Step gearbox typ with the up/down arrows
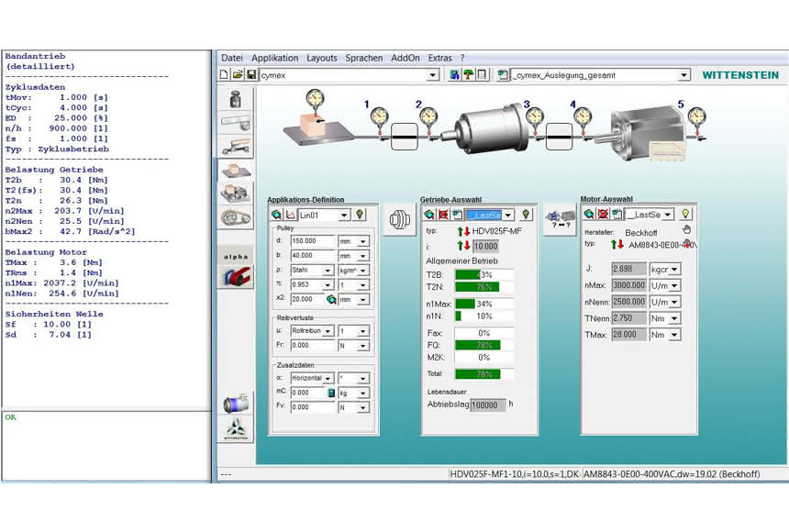Screen dimensions: 789x532 [x=463, y=231]
